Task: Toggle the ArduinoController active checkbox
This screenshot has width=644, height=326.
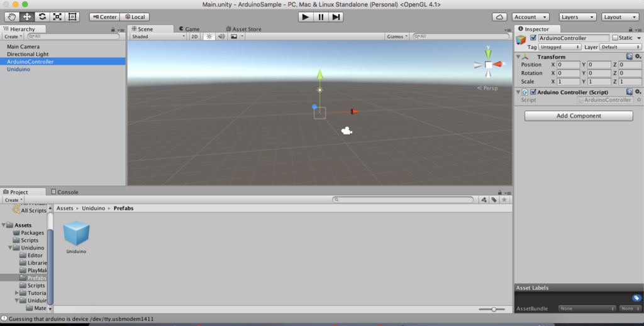Action: [x=533, y=38]
